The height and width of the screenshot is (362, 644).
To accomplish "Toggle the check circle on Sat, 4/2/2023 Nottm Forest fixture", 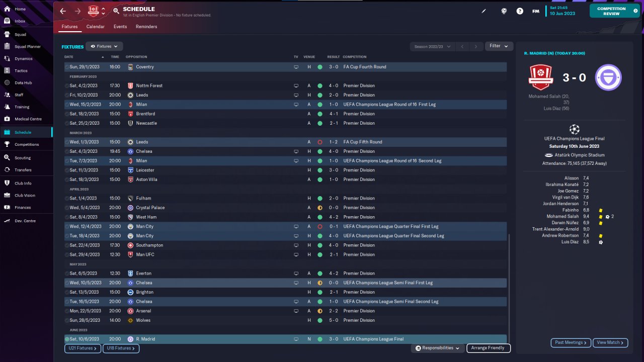I will click(67, 85).
